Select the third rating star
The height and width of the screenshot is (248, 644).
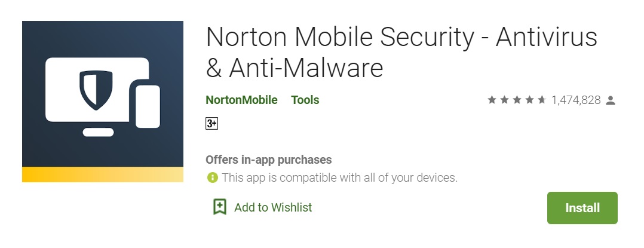point(517,100)
